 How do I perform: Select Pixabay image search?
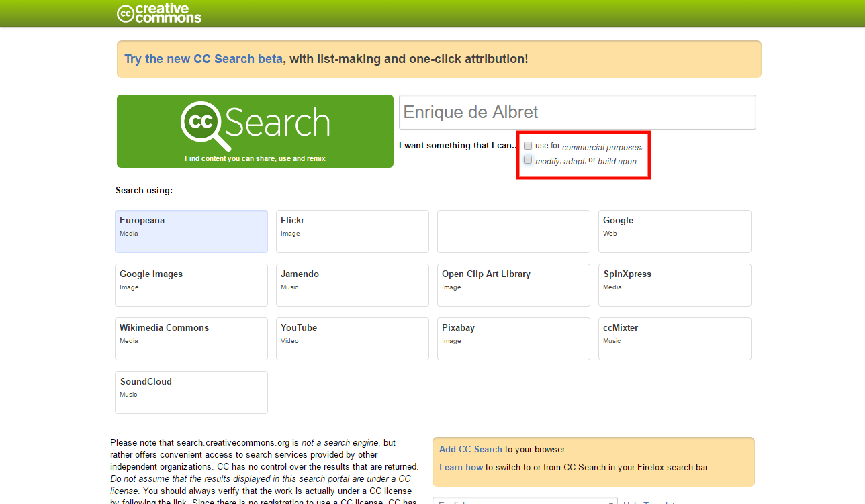click(x=514, y=339)
